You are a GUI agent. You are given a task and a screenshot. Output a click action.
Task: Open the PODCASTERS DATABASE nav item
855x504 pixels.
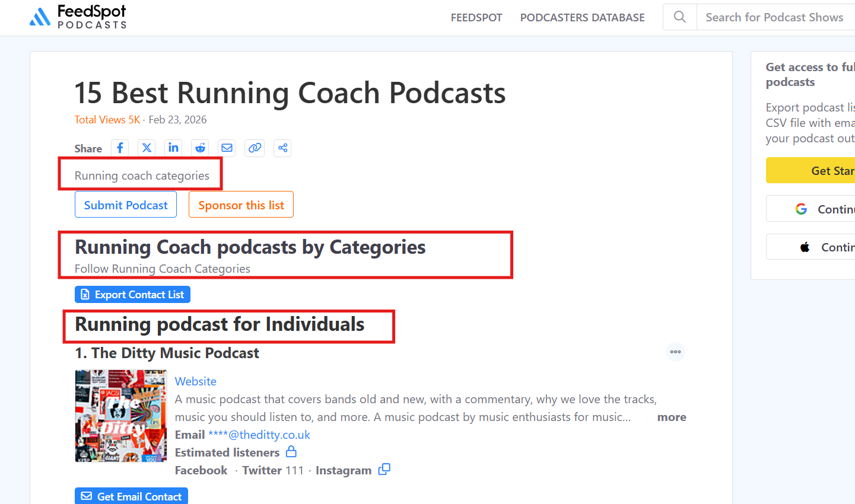(583, 17)
